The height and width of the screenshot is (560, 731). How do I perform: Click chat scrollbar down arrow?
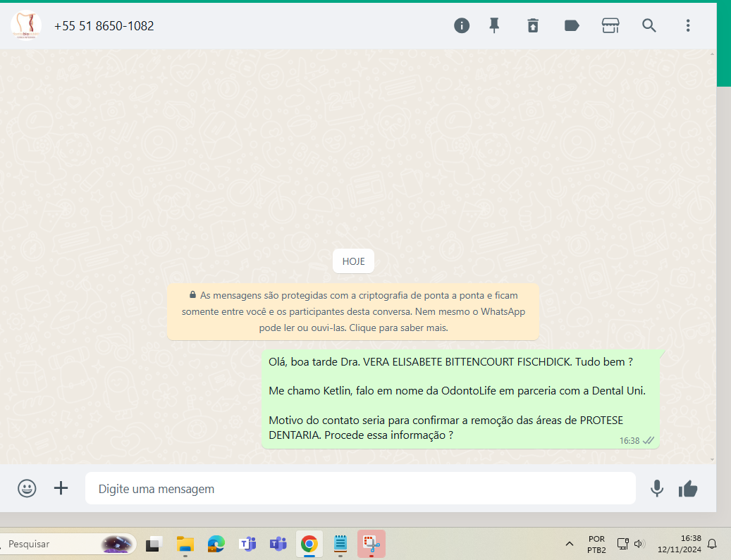(x=712, y=459)
